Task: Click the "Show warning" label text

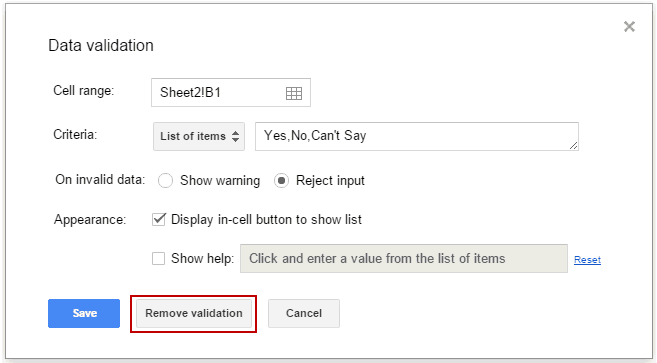Action: pos(220,181)
